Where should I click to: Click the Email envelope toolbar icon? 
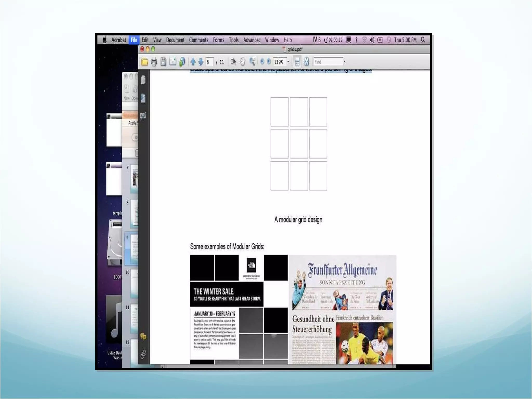click(172, 62)
